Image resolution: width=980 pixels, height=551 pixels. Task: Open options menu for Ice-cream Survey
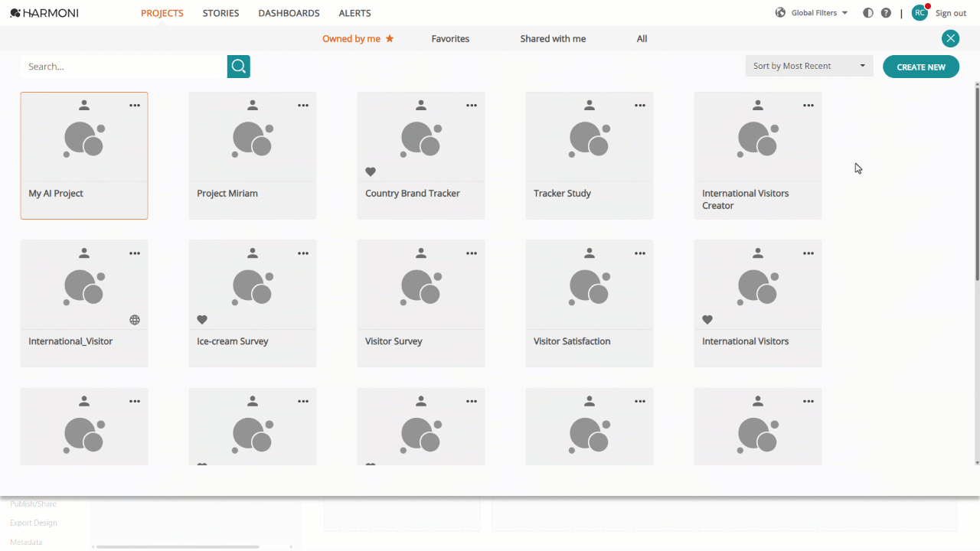(303, 253)
